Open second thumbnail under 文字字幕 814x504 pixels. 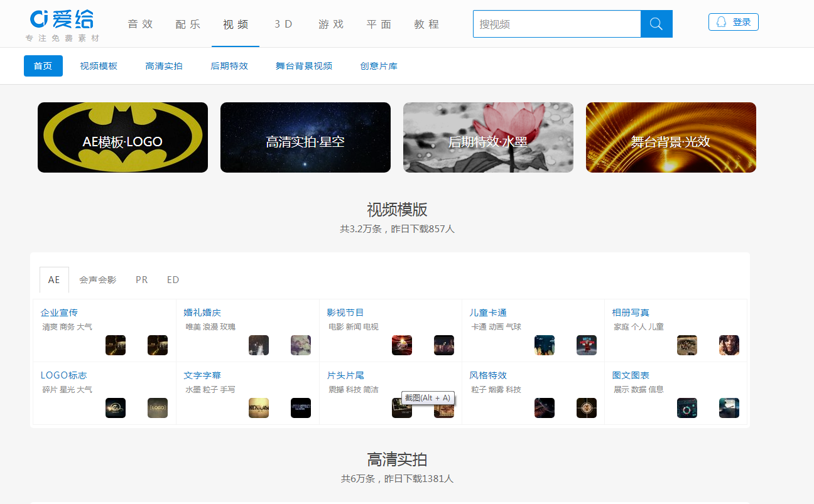[x=301, y=408]
